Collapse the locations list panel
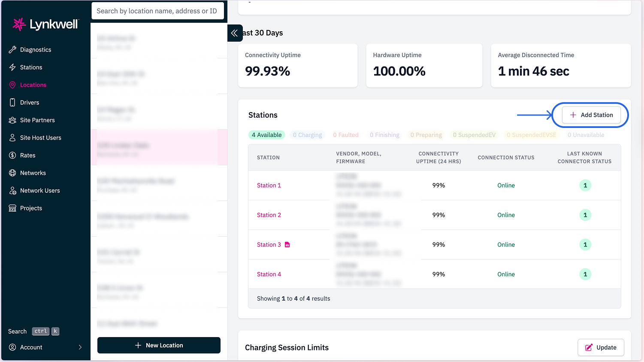This screenshot has width=644, height=362. [x=234, y=33]
